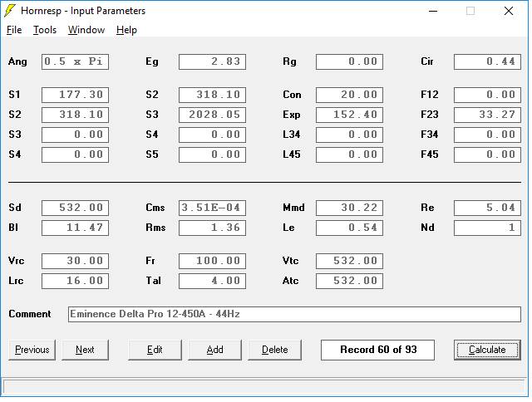Click the Delete record button

[x=274, y=350]
